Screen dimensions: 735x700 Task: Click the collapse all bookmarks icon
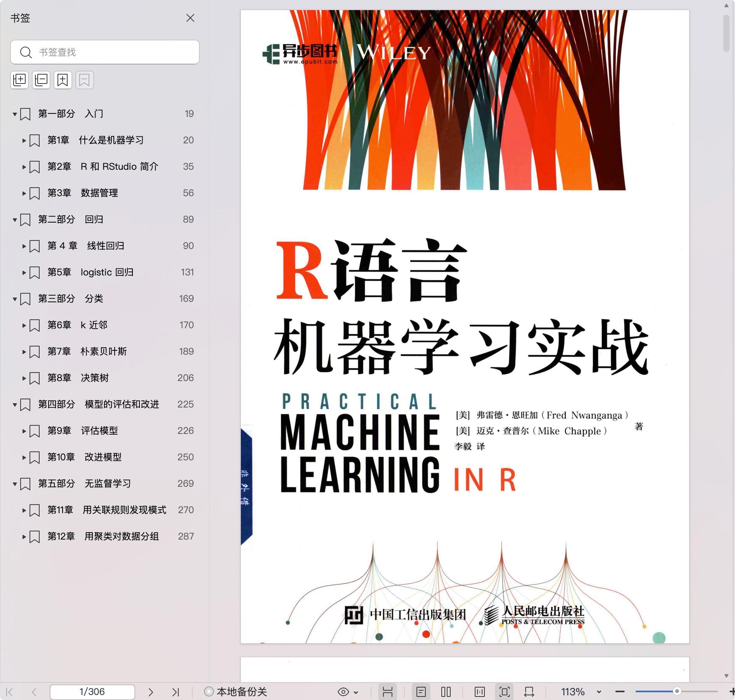(41, 80)
